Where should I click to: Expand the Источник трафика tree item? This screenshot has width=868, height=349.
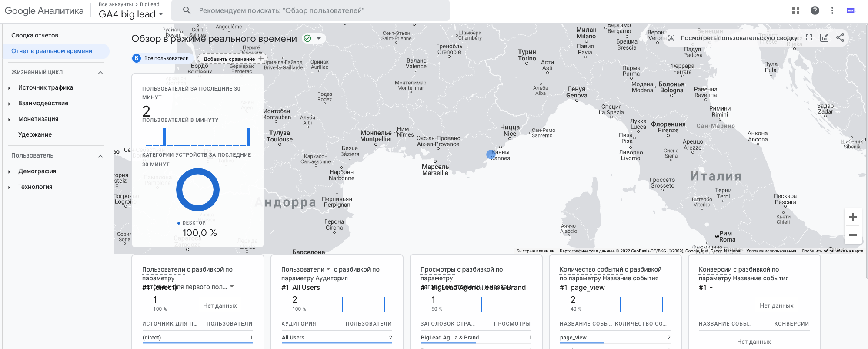coord(9,88)
